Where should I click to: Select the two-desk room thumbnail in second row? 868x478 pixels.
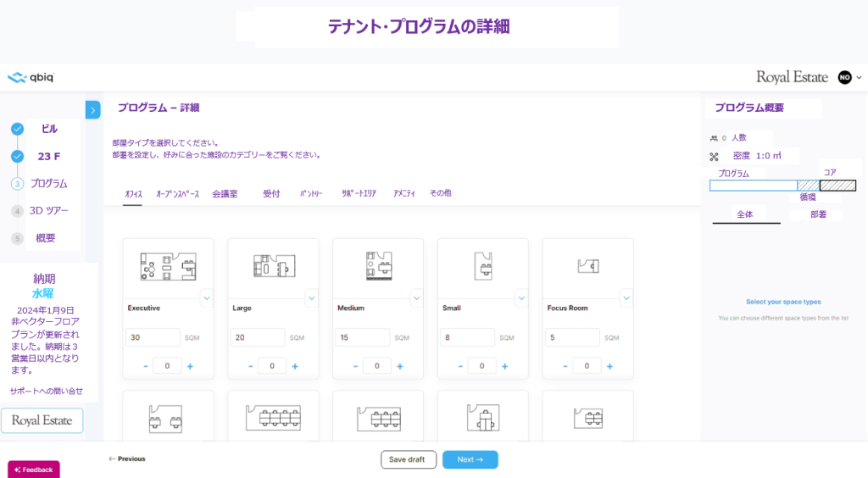tap(165, 419)
